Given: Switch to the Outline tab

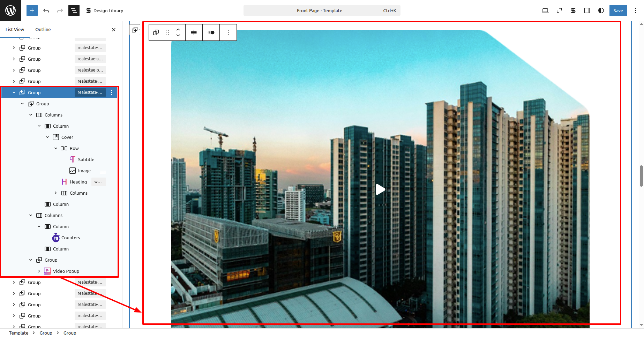Looking at the screenshot, I should click(43, 30).
